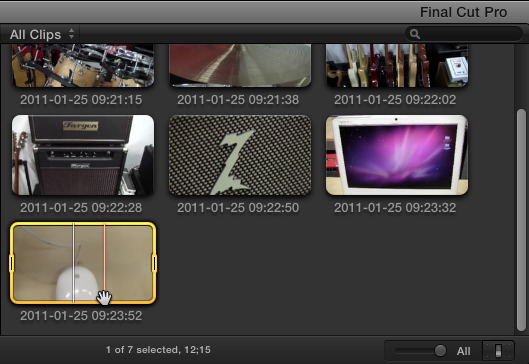Select the Z logo grille clip 09:22:50

pyautogui.click(x=240, y=155)
